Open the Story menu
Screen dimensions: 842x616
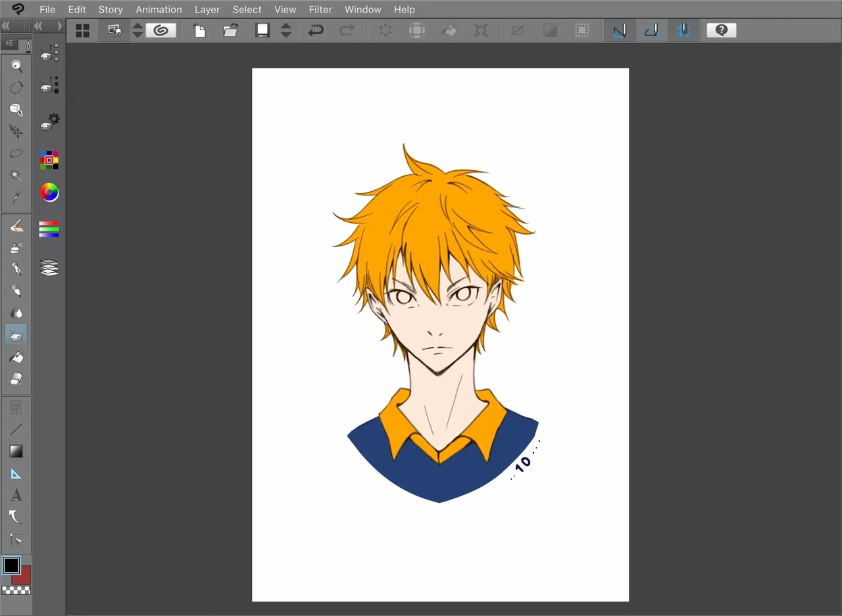[111, 9]
